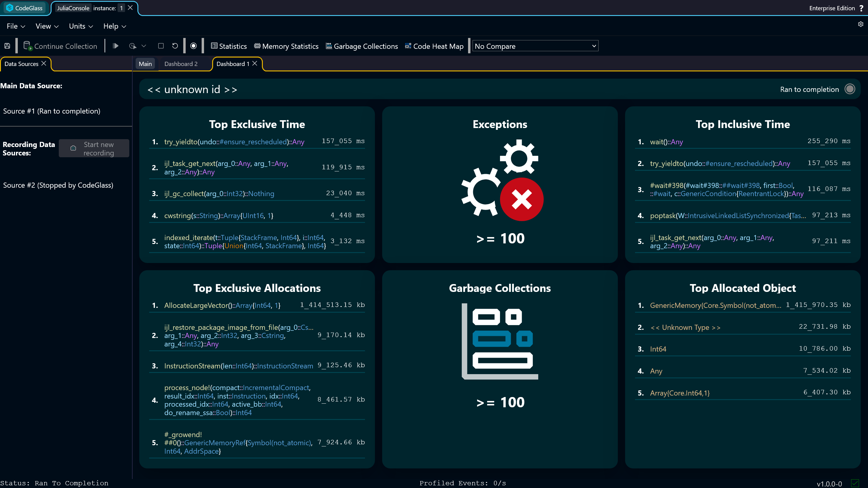This screenshot has height=488, width=868.
Task: Click the Exceptions gears error graphic
Action: point(502,180)
